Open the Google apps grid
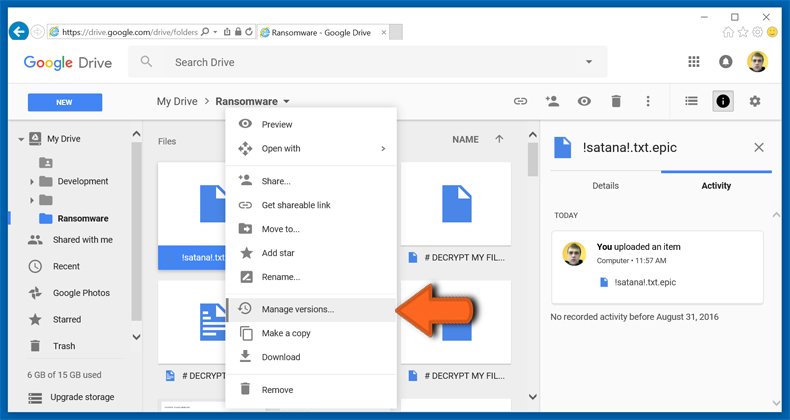790x420 pixels. tap(694, 61)
